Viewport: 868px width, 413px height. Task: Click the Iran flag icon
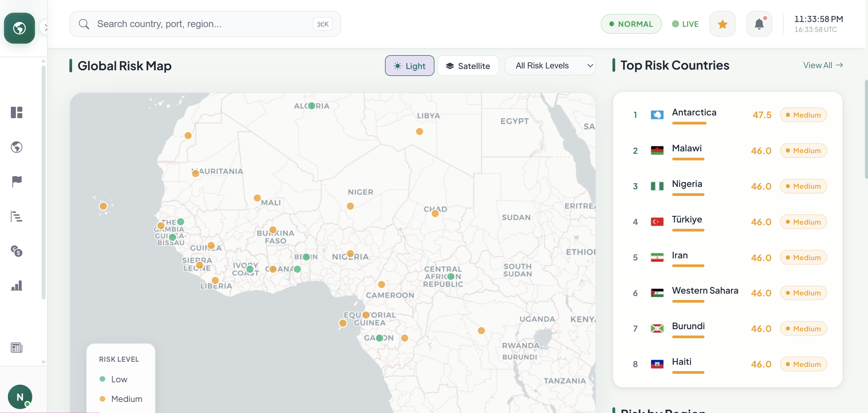click(657, 257)
